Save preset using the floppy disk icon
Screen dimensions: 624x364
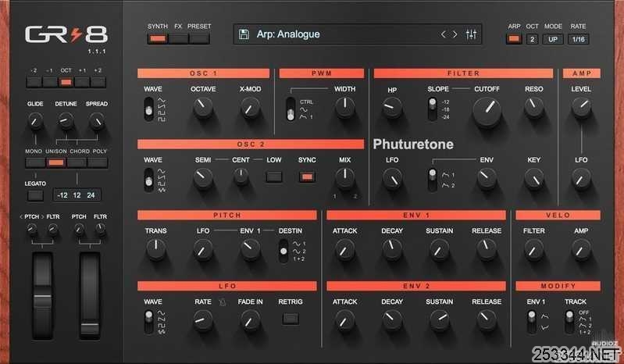click(244, 34)
